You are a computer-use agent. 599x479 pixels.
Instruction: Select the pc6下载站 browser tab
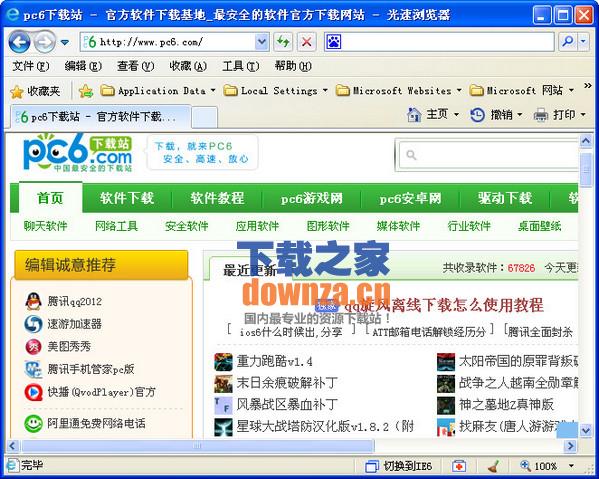100,117
